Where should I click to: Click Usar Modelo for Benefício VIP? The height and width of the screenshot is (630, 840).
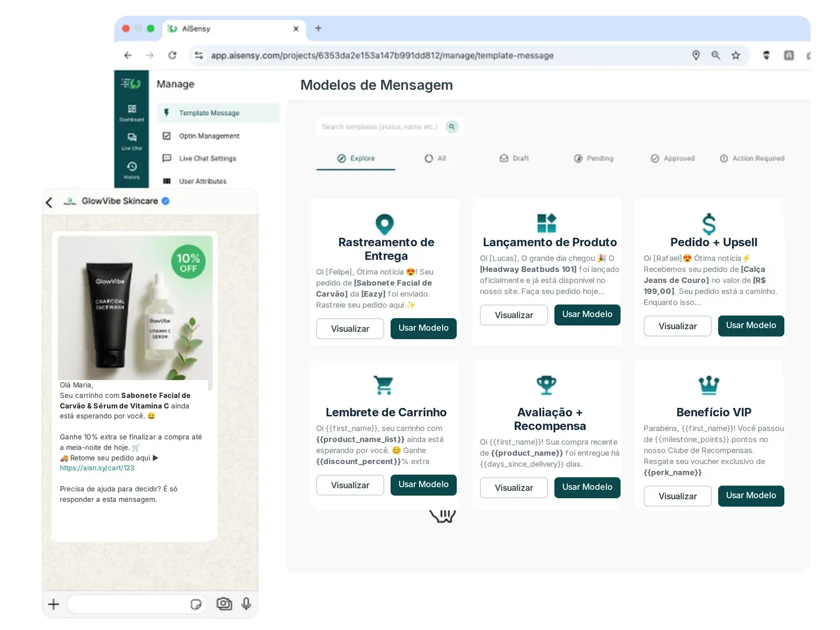(751, 496)
